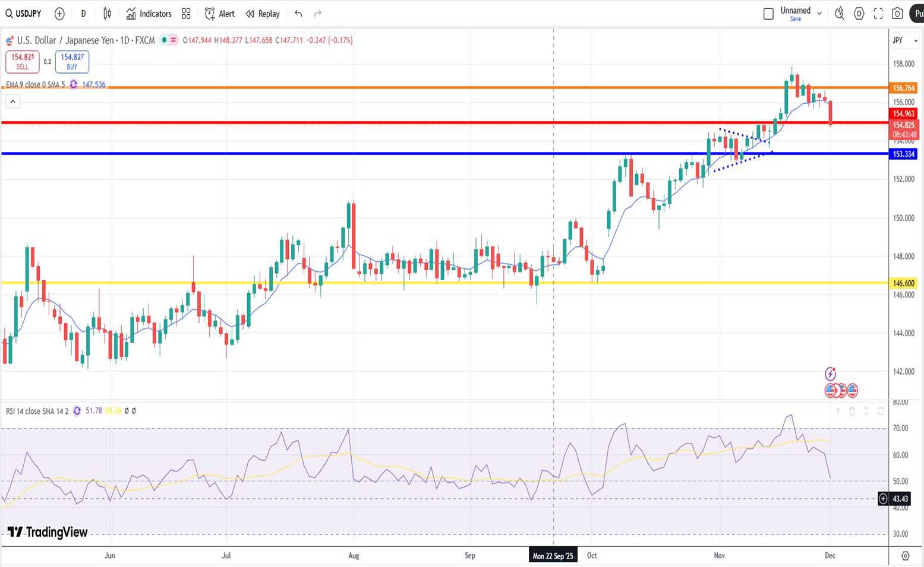Open chart settings hexagon icon
This screenshot has height=567, width=924.
tap(859, 14)
